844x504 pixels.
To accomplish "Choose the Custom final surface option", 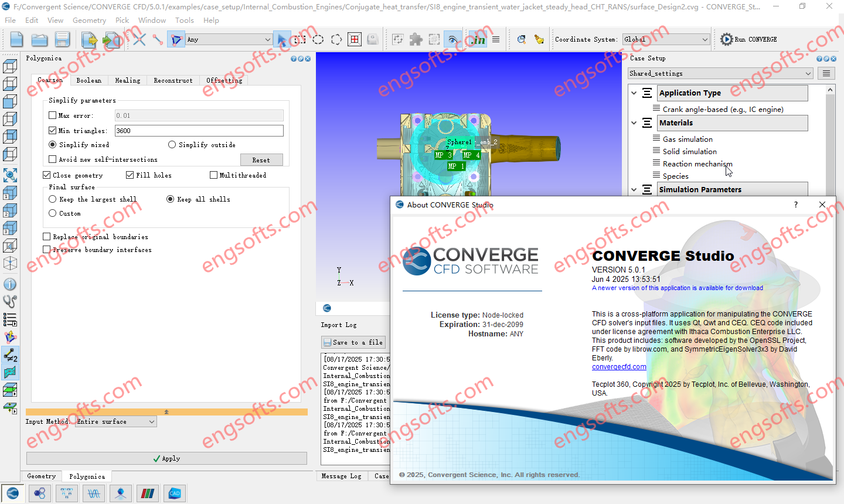I will click(x=53, y=213).
